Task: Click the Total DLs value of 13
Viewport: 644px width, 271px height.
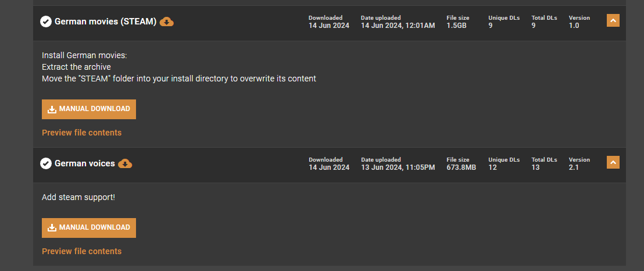Action: 535,167
